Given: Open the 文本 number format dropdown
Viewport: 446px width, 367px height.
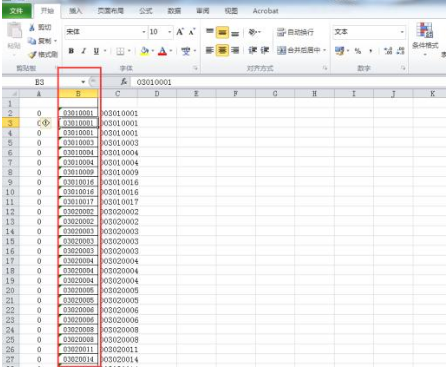Looking at the screenshot, I should 402,32.
